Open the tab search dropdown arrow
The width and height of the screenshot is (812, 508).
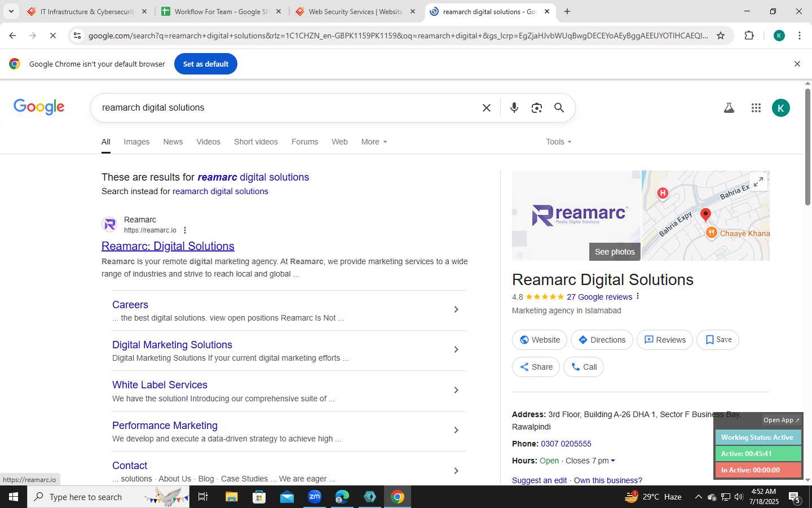(x=11, y=11)
